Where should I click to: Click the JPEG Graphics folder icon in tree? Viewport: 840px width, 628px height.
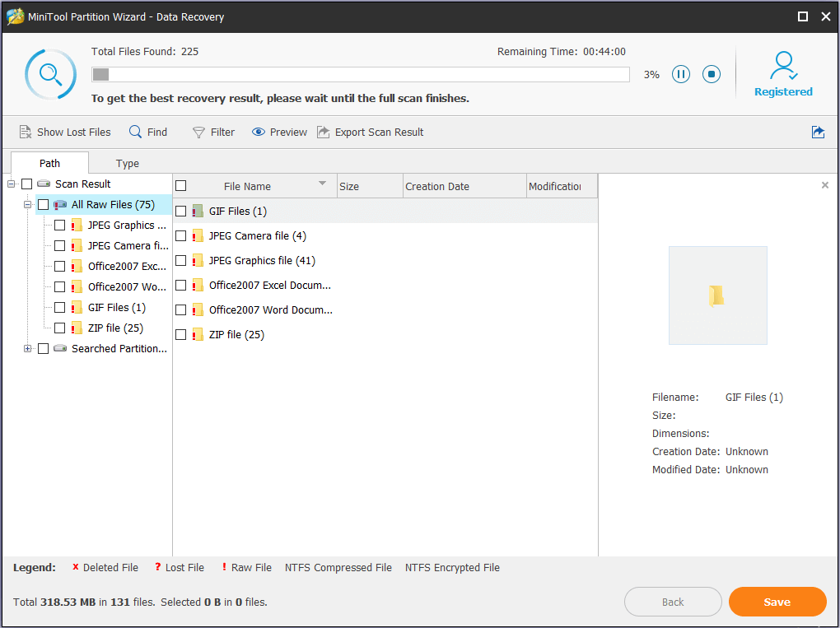point(77,226)
